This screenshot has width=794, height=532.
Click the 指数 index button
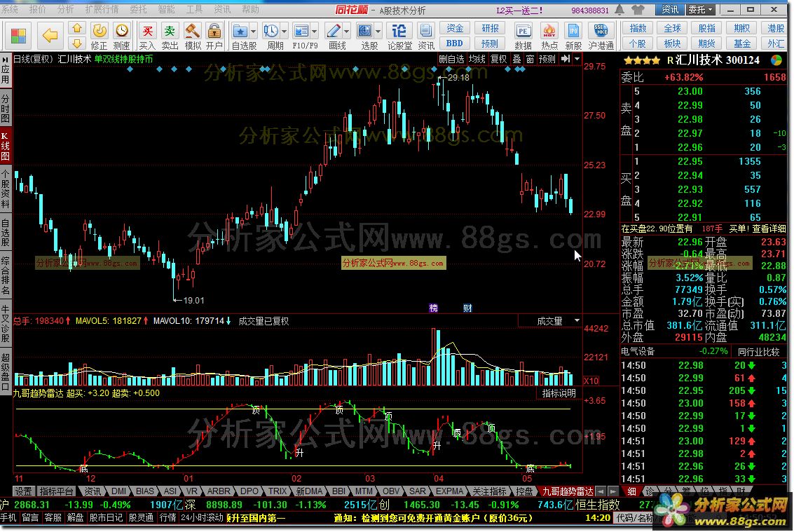pos(638,28)
